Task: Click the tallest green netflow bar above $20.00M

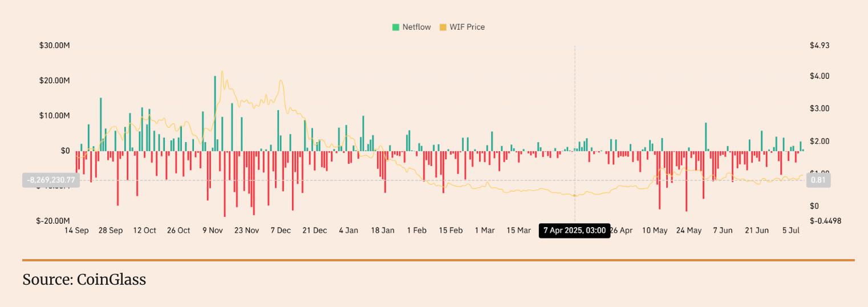Action: 215,113
